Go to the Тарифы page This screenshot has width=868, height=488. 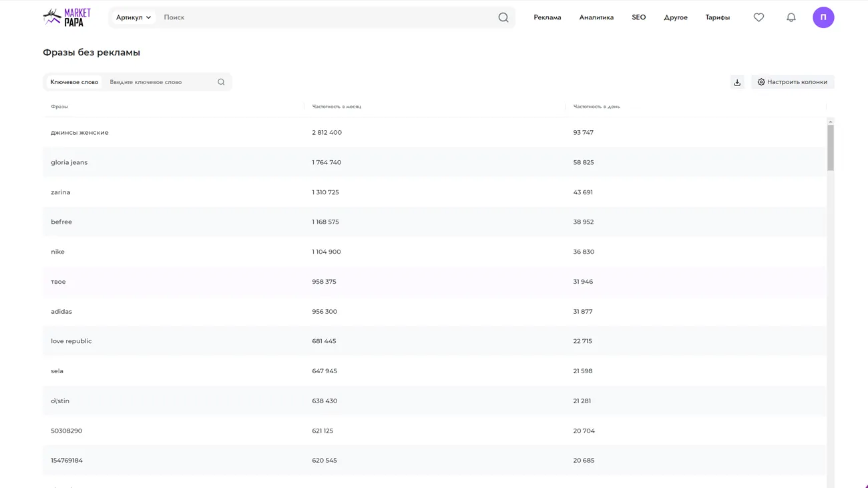[717, 17]
